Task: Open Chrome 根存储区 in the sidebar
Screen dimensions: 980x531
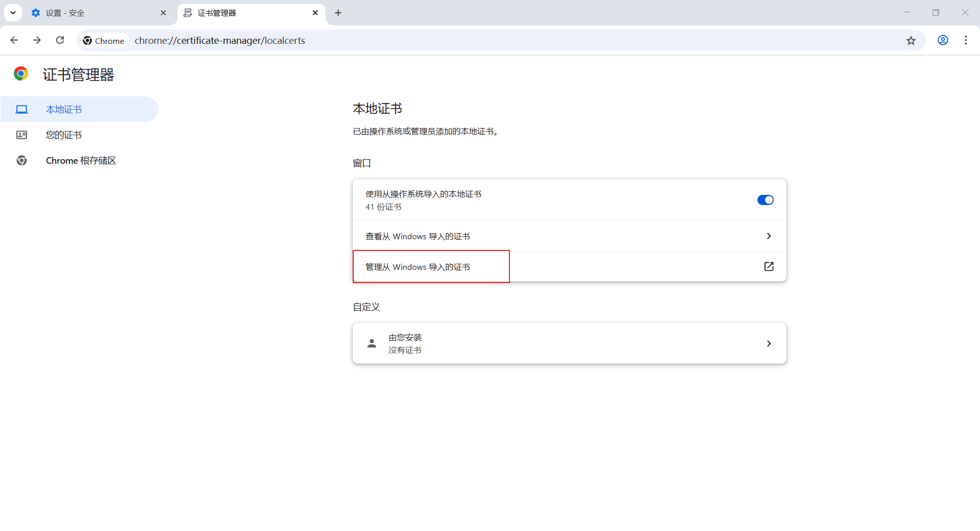Action: point(79,160)
